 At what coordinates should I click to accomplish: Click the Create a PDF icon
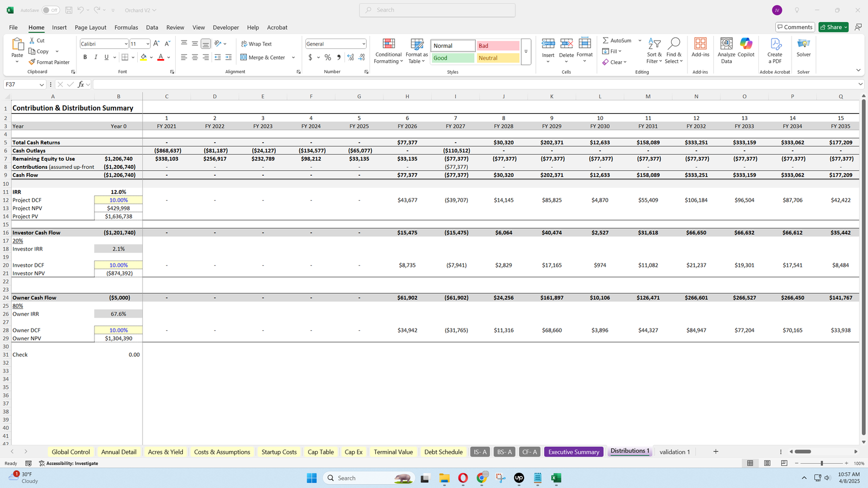(x=775, y=51)
